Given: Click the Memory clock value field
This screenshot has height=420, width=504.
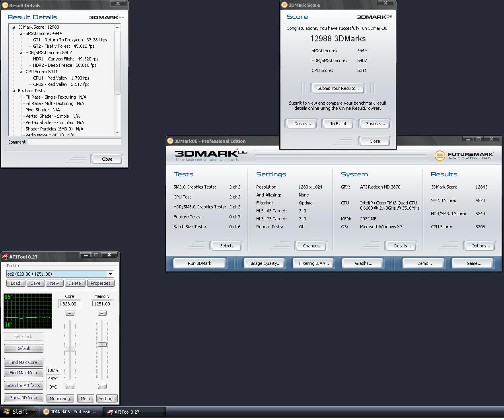Looking at the screenshot, I should 102,304.
